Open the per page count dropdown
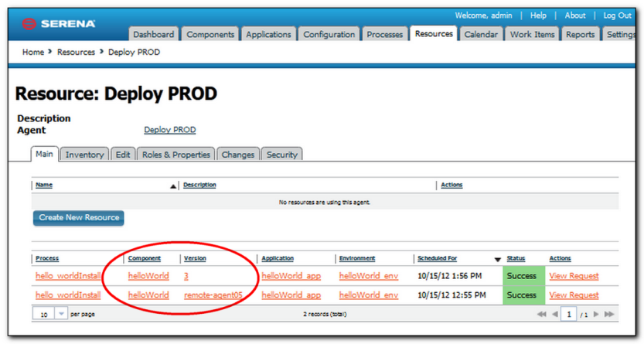The image size is (644, 344). (x=61, y=314)
